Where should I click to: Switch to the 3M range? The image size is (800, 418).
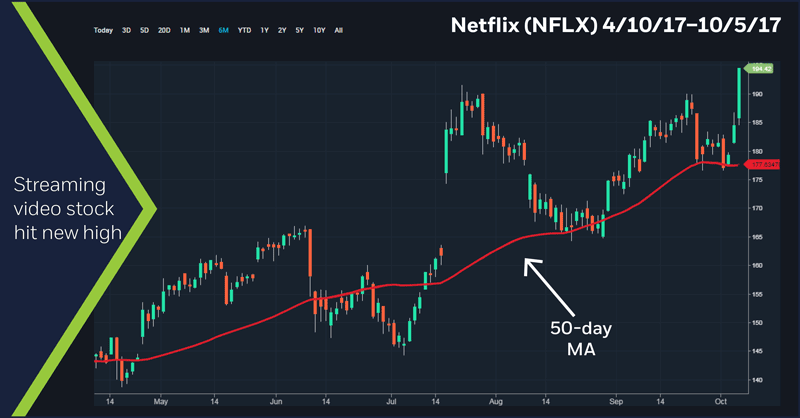(204, 31)
